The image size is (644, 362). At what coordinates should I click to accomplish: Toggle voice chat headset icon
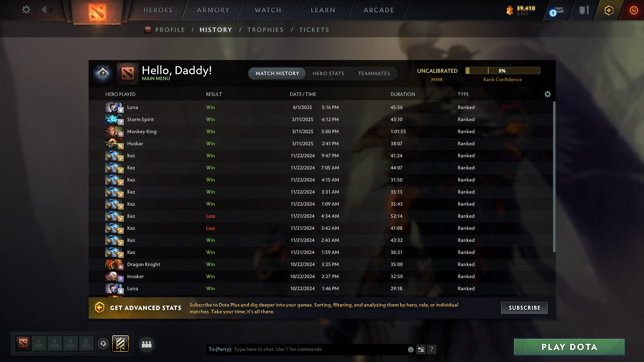point(103,344)
